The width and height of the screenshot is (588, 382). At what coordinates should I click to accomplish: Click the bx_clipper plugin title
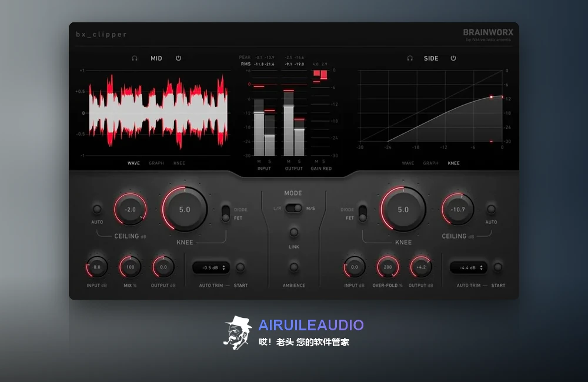tap(101, 35)
